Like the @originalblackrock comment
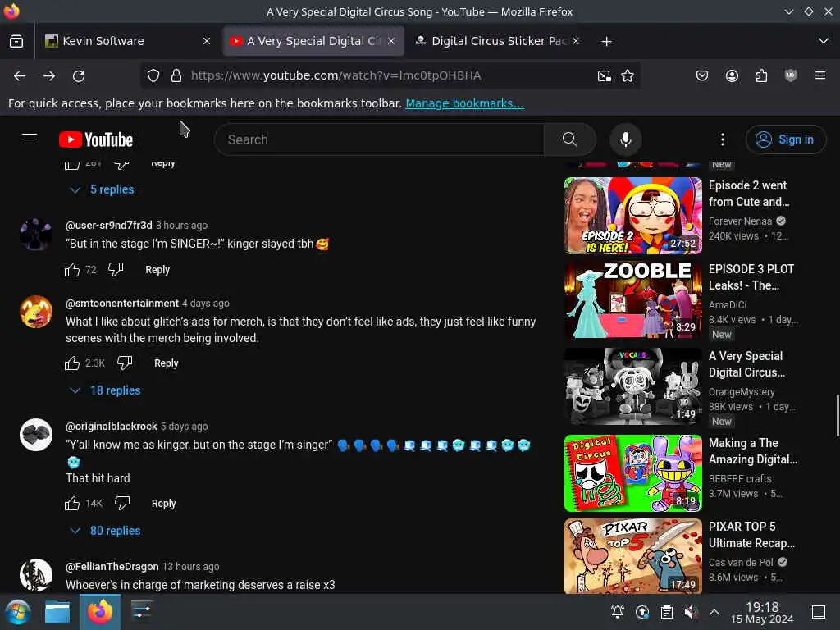The height and width of the screenshot is (630, 840). coord(72,504)
